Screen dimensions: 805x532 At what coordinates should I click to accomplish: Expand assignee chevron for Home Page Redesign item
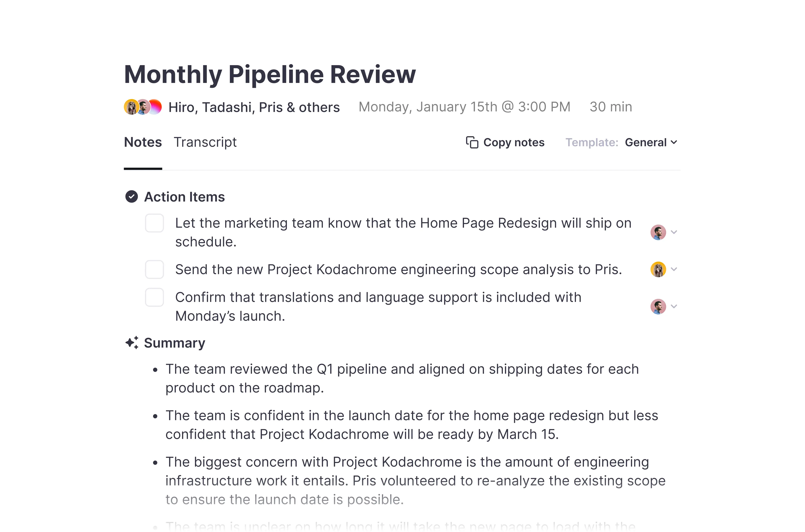click(674, 232)
